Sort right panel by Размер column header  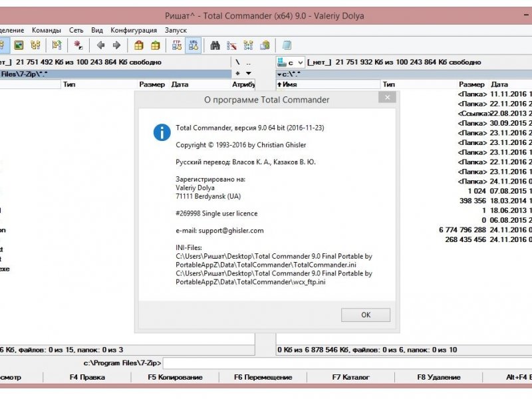click(x=471, y=84)
